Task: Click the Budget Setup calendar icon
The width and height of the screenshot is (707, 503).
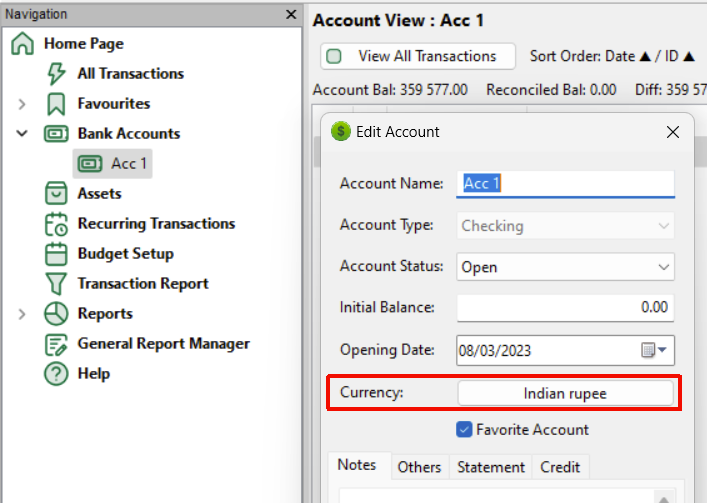Action: click(56, 254)
